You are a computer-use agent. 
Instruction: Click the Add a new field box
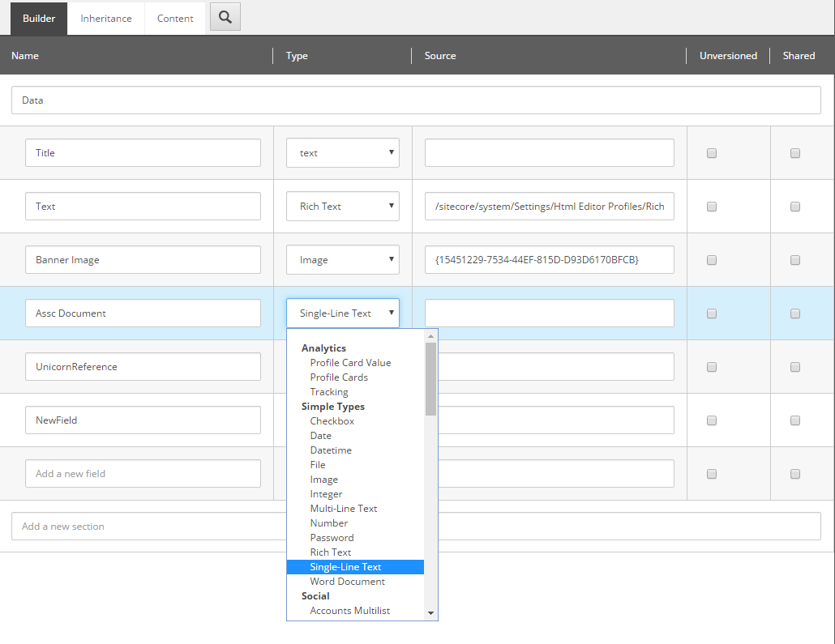(143, 474)
